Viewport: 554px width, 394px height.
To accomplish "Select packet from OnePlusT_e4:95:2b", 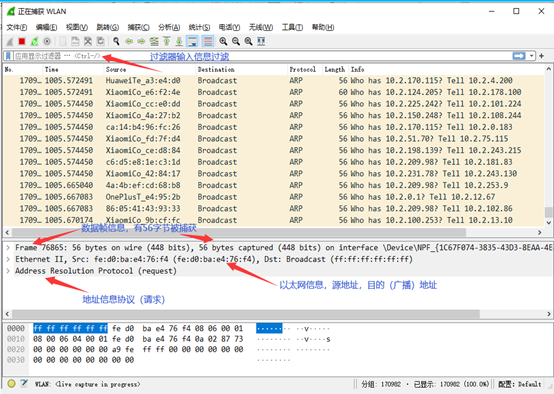I will 274,197.
